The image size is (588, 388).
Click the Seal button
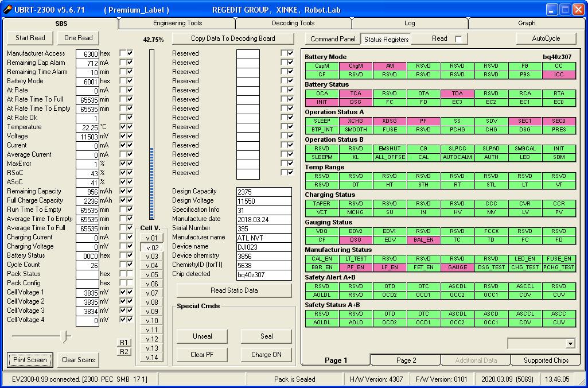click(266, 336)
